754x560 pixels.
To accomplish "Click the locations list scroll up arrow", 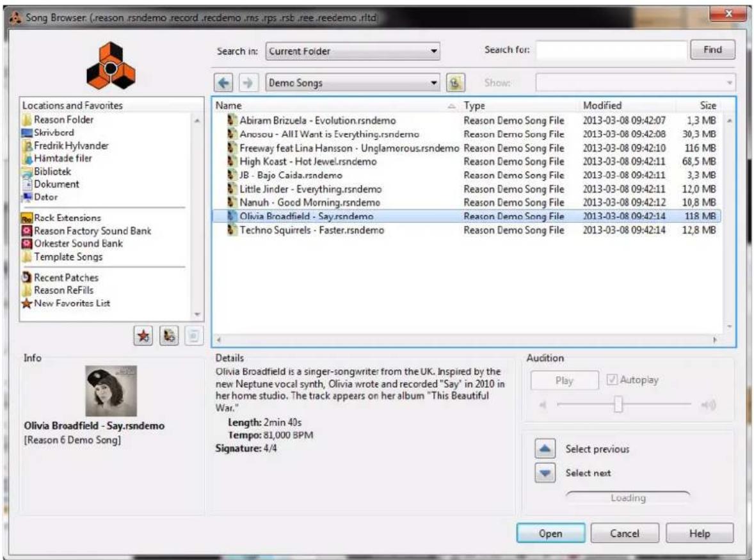I will pos(197,121).
